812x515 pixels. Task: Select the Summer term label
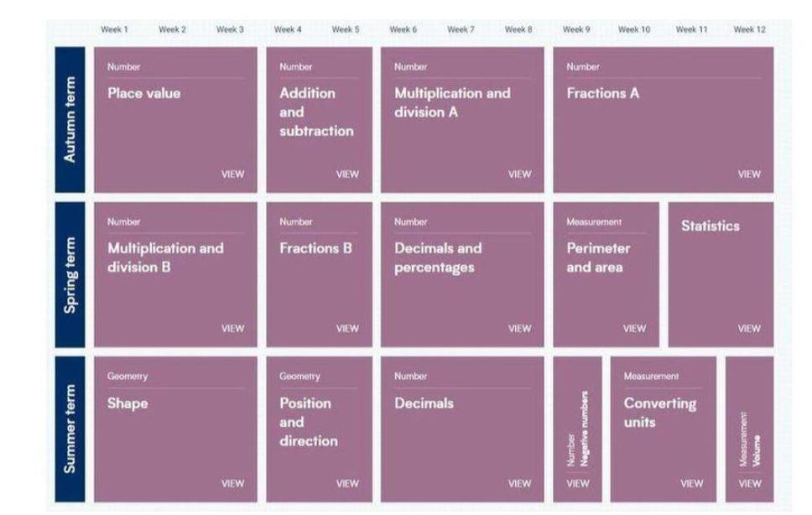tap(70, 429)
